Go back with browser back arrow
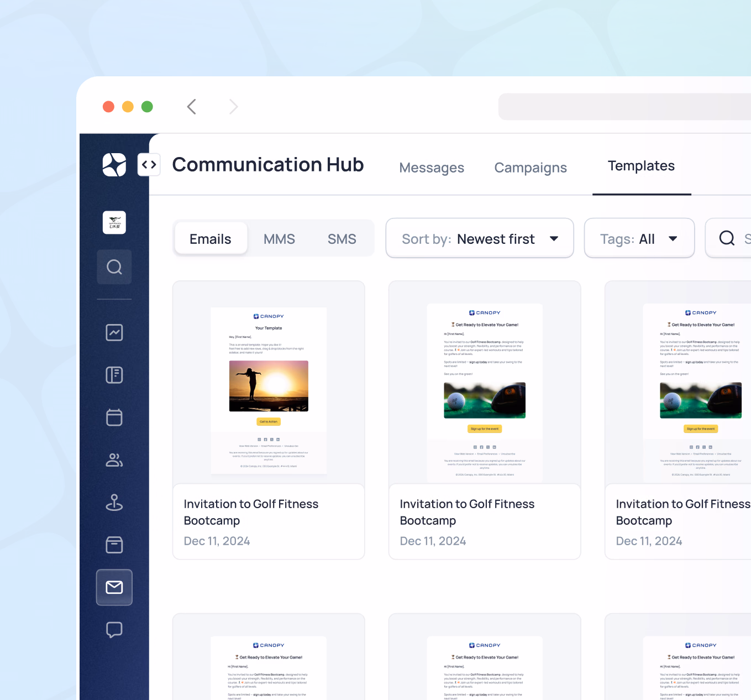751x700 pixels. (192, 107)
